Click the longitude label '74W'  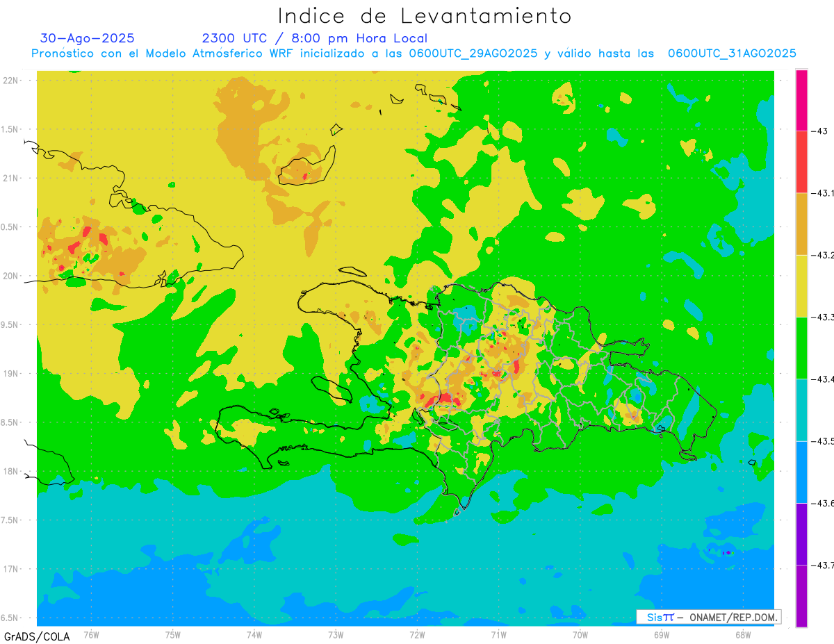click(254, 634)
